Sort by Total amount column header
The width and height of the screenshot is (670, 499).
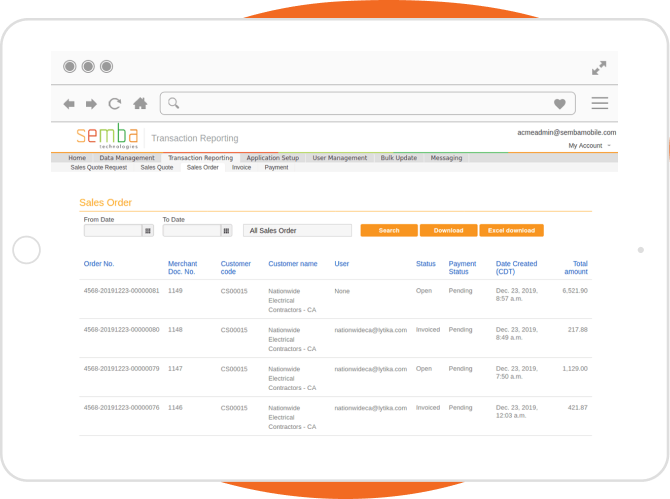pyautogui.click(x=576, y=267)
